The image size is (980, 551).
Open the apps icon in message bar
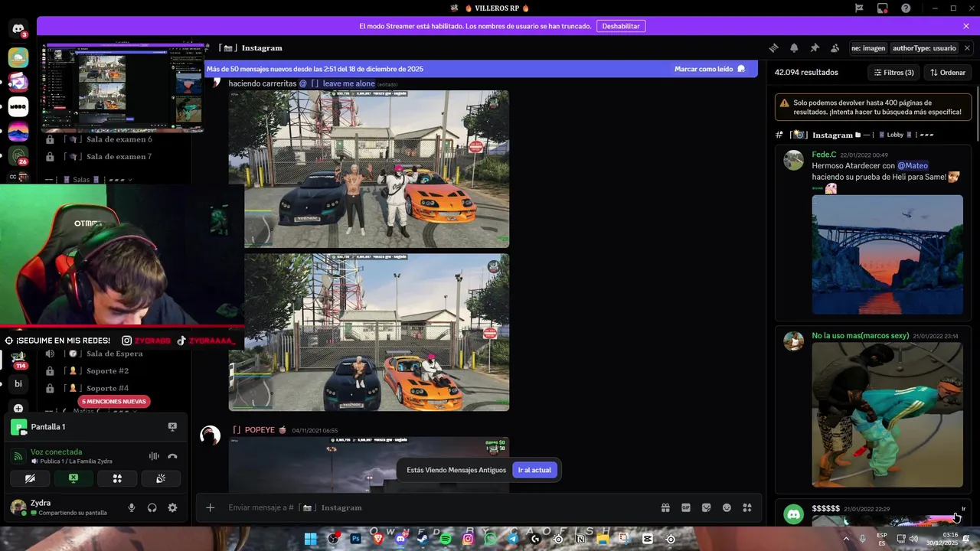pyautogui.click(x=747, y=507)
